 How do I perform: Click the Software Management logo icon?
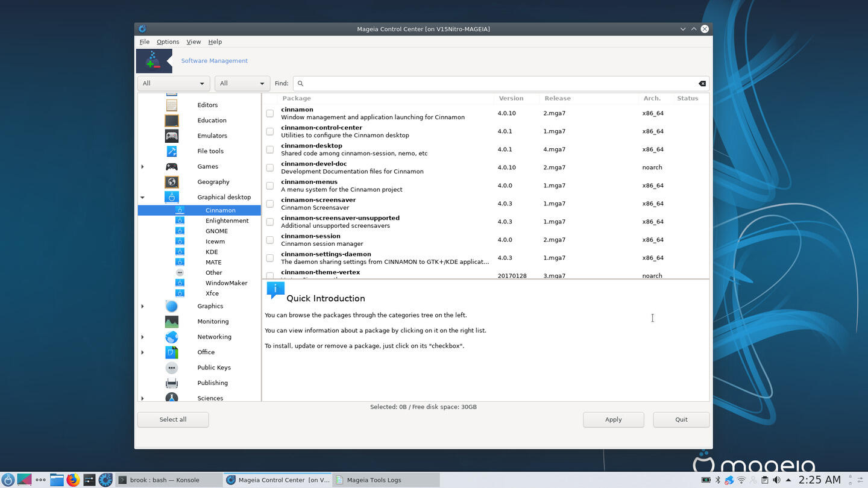(x=154, y=61)
